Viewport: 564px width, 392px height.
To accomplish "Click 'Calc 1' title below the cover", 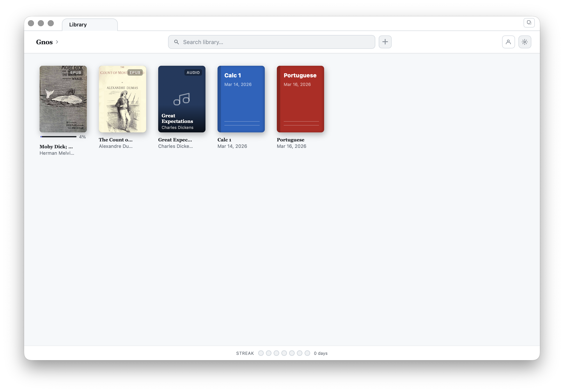I will pos(224,140).
